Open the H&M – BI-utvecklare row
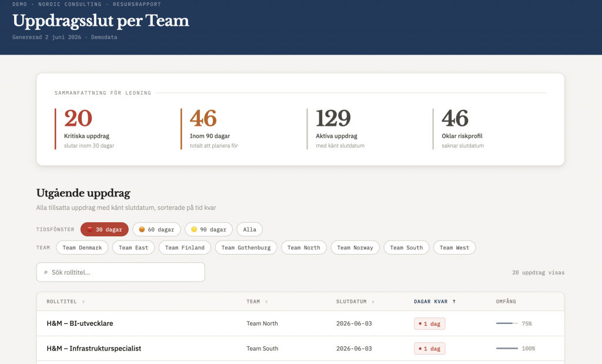The image size is (602, 364). 300,323
